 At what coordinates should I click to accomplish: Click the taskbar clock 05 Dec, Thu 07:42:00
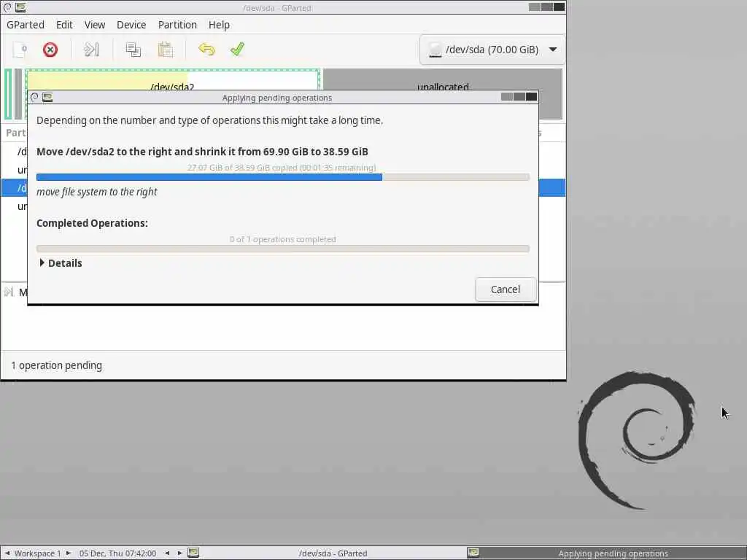(x=117, y=553)
